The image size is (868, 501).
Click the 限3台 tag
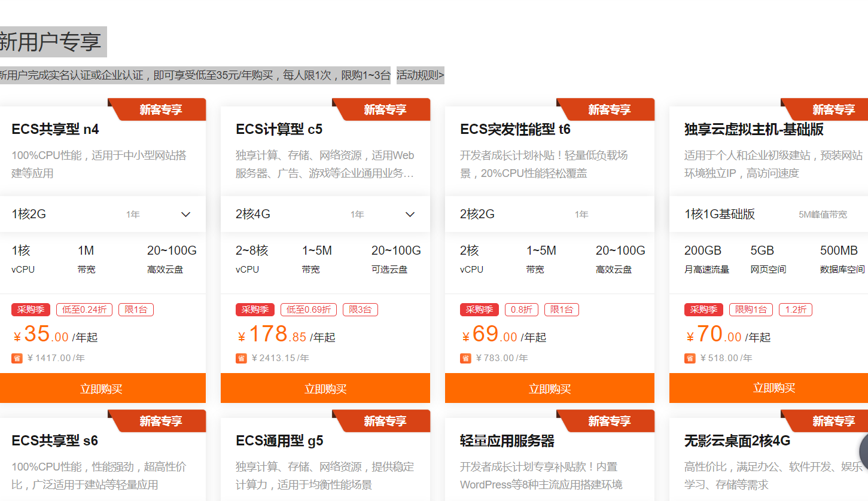click(x=360, y=310)
